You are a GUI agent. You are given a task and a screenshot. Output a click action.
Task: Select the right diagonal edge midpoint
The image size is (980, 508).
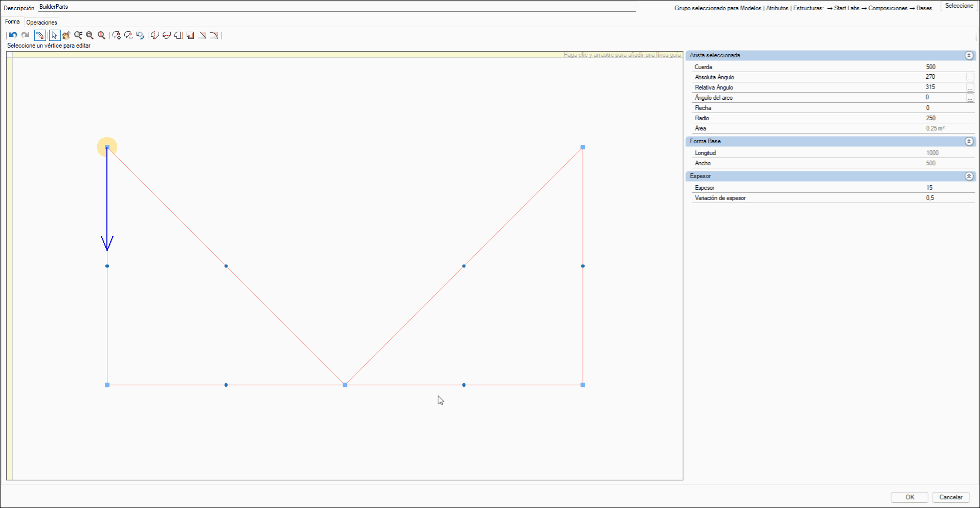pos(464,266)
